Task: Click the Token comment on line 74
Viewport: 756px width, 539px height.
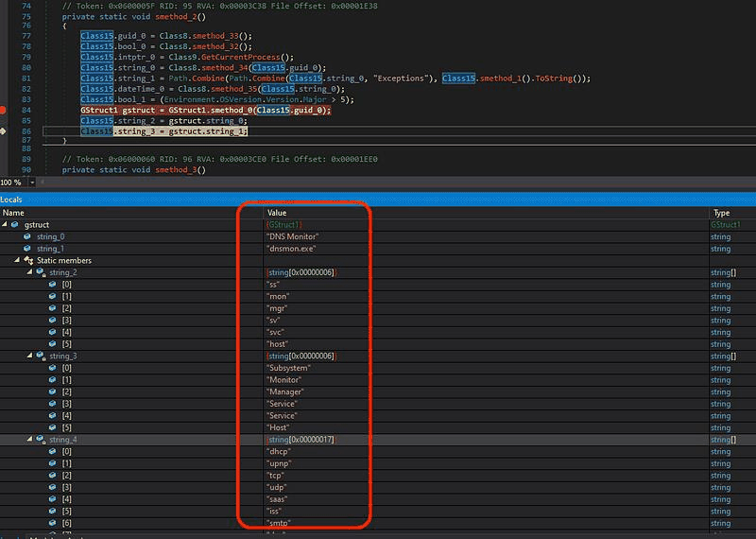Action: [220, 6]
